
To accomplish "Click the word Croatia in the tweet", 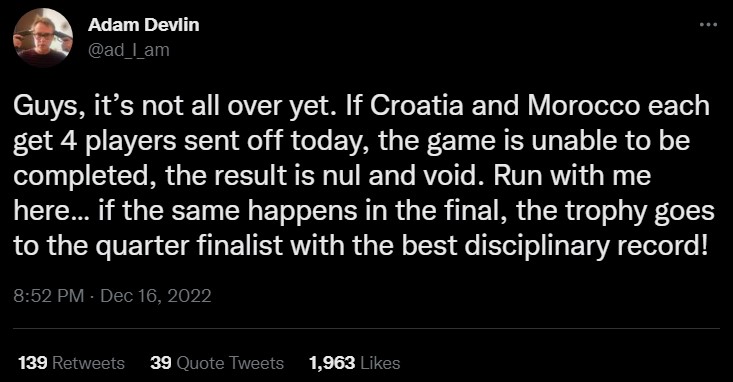I will point(418,106).
